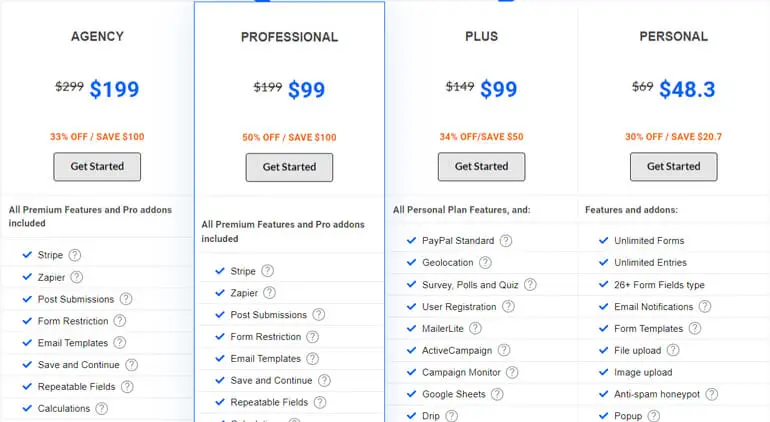Click the Professional plan heading
This screenshot has width=770, height=422.
(x=289, y=37)
